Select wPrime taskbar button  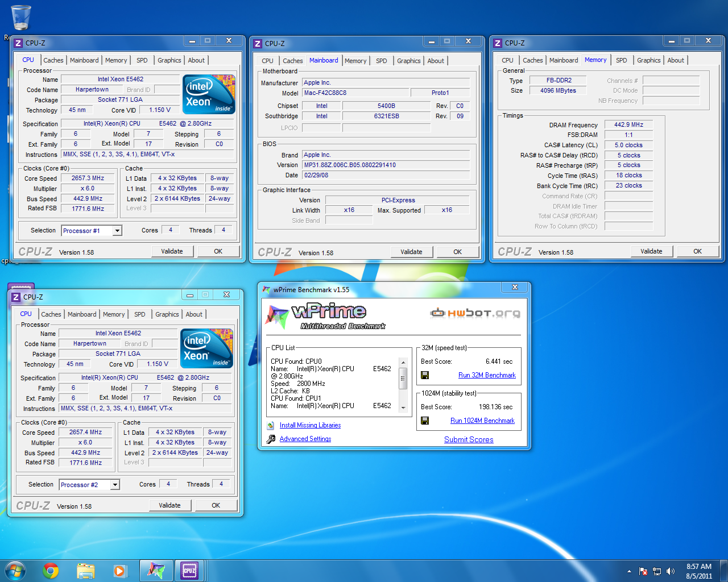156,571
